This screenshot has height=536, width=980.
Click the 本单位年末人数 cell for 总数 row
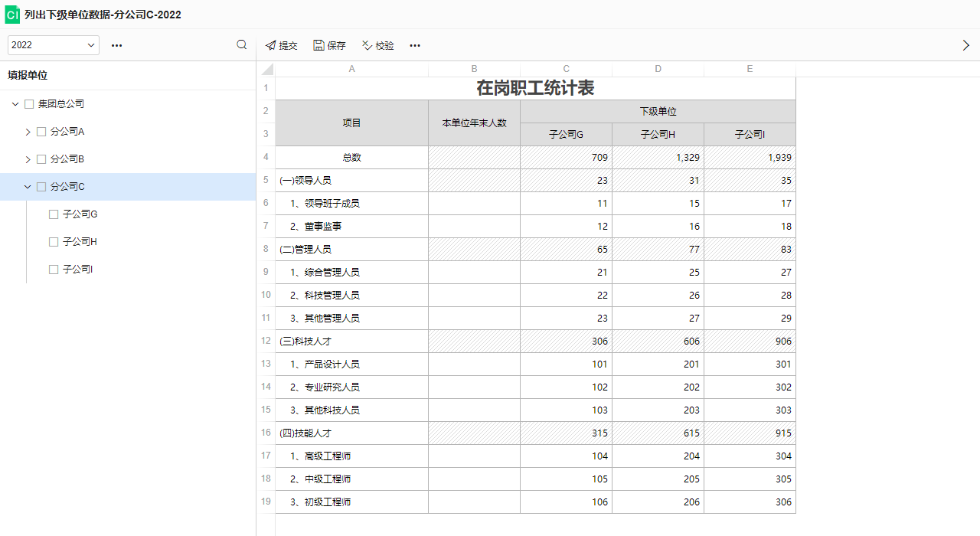[x=474, y=157]
